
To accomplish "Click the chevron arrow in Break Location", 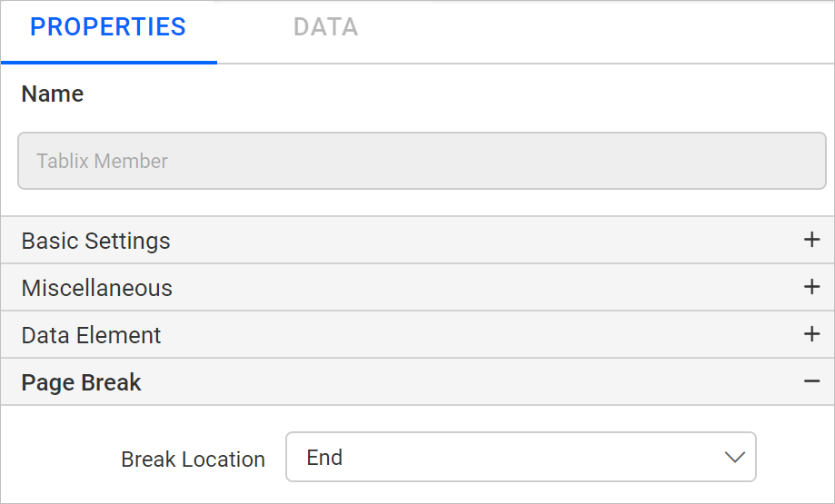I will [x=734, y=457].
